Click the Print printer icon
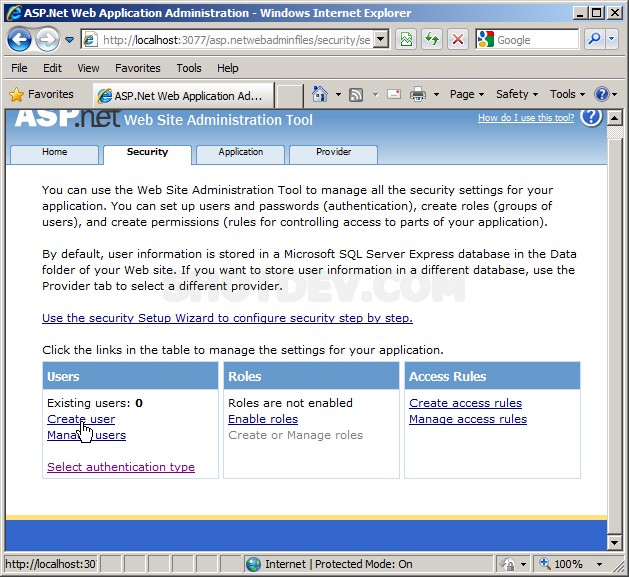 (x=418, y=95)
